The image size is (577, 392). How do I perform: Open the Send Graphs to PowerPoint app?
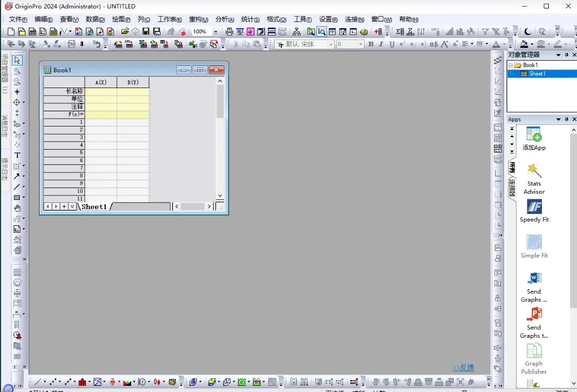pos(534,323)
